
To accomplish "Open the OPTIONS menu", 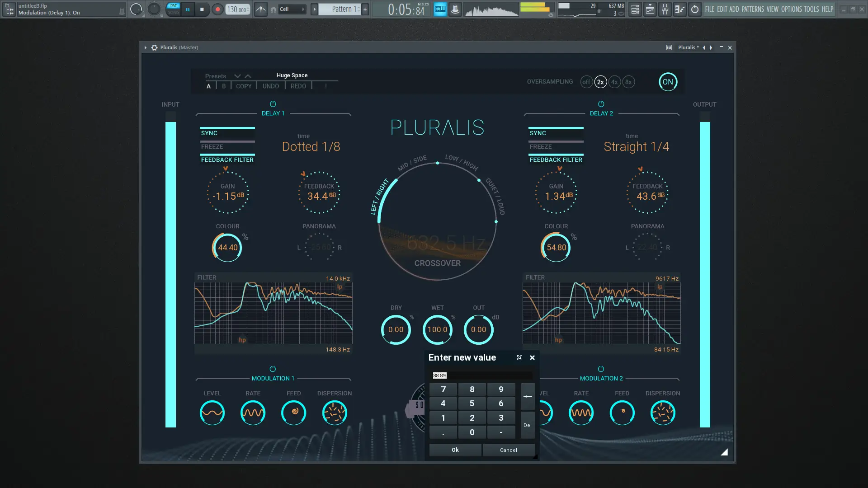I will (791, 9).
